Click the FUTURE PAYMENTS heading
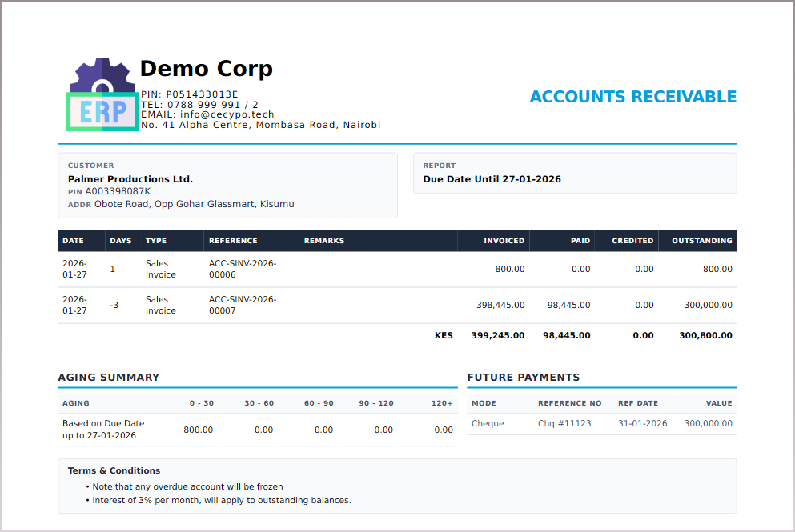The height and width of the screenshot is (532, 795). click(x=524, y=378)
